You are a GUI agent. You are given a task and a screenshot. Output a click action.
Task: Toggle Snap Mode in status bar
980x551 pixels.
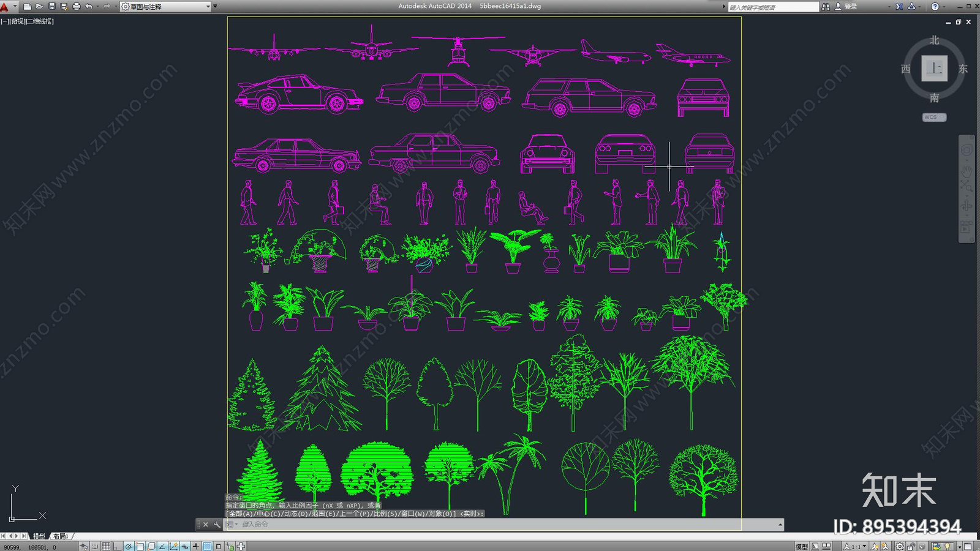95,546
